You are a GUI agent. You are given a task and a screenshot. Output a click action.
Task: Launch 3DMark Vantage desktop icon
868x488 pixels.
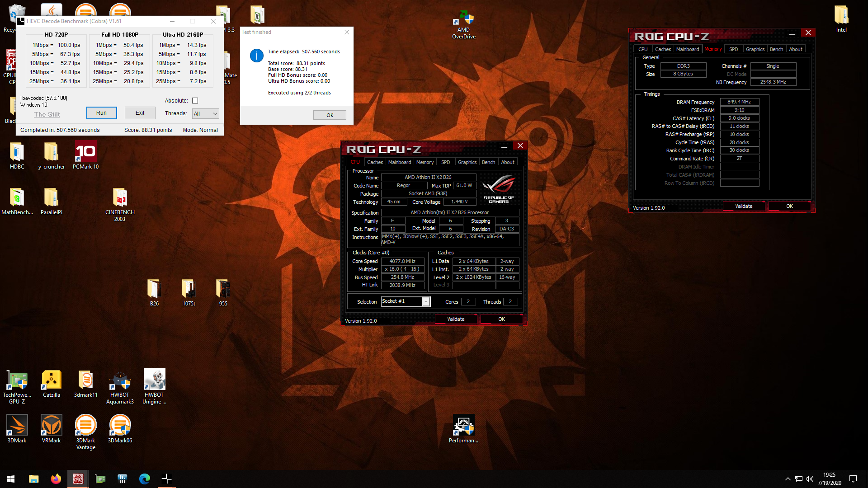point(85,432)
